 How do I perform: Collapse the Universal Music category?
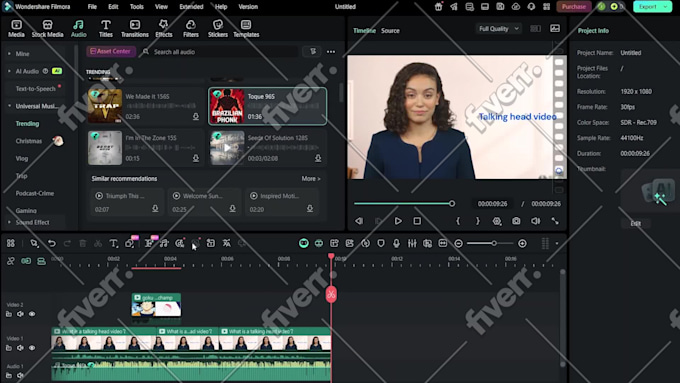[9, 106]
